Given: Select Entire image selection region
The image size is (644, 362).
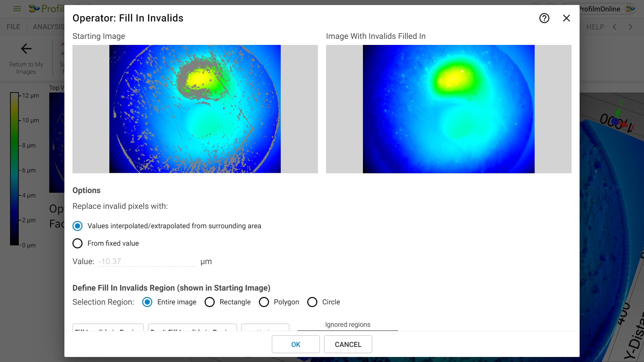Looking at the screenshot, I should pos(148,302).
